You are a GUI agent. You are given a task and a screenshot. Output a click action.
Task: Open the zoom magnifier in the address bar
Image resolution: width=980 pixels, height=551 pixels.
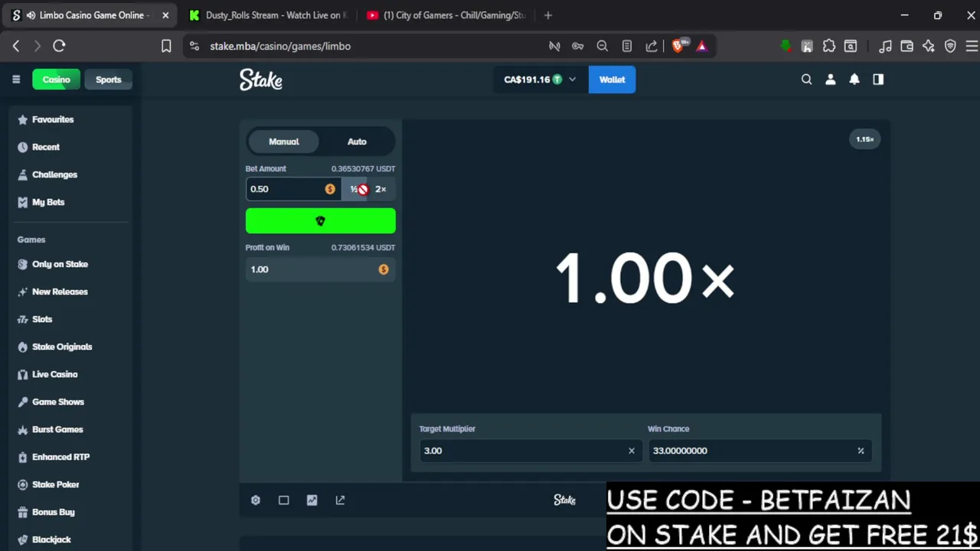coord(603,46)
